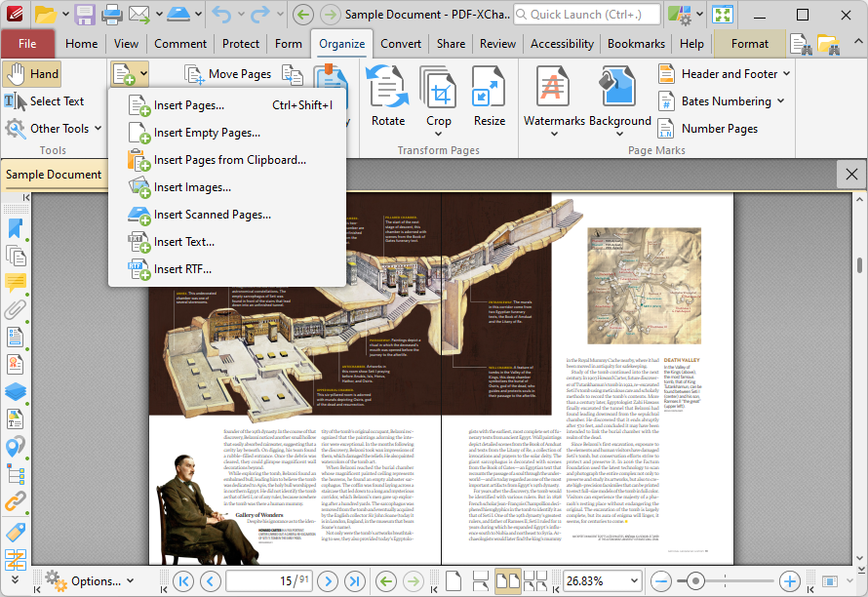Go to the first page
This screenshot has height=597, width=868.
point(183,581)
